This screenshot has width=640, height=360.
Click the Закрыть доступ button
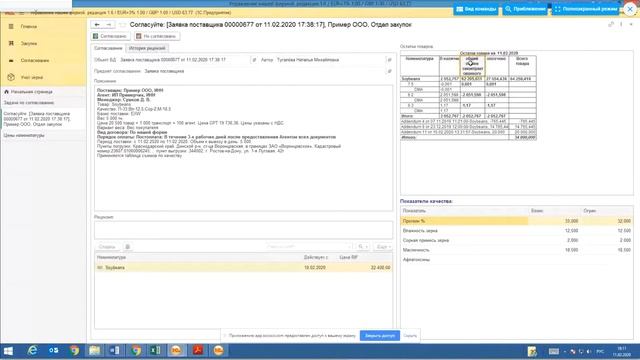click(x=380, y=336)
